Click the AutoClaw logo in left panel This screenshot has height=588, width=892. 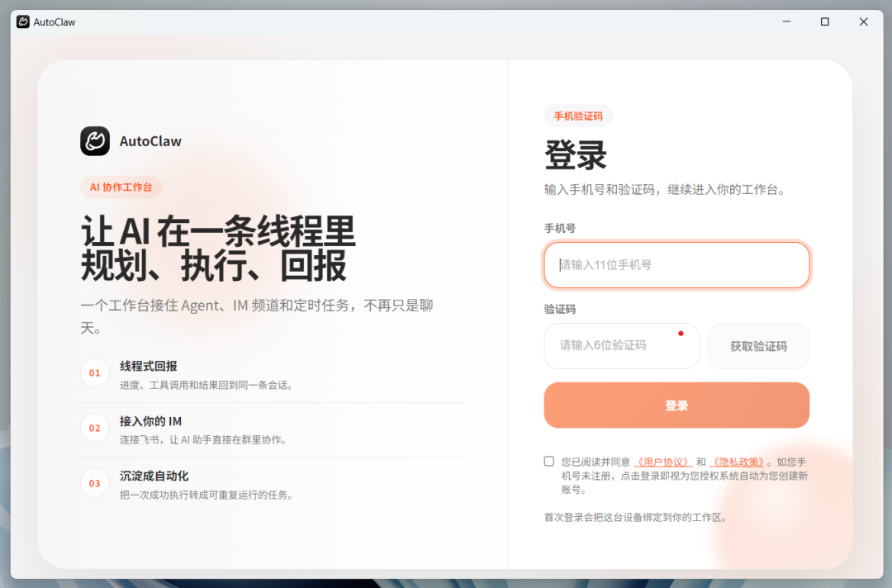(94, 141)
